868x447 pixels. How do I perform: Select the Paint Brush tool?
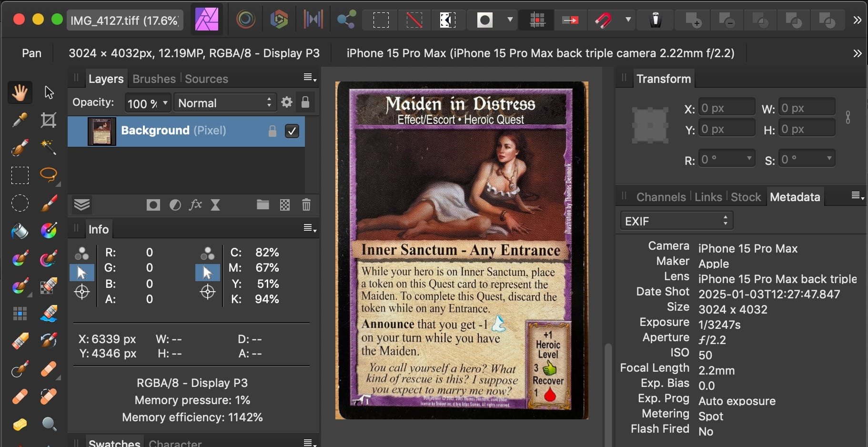[49, 203]
